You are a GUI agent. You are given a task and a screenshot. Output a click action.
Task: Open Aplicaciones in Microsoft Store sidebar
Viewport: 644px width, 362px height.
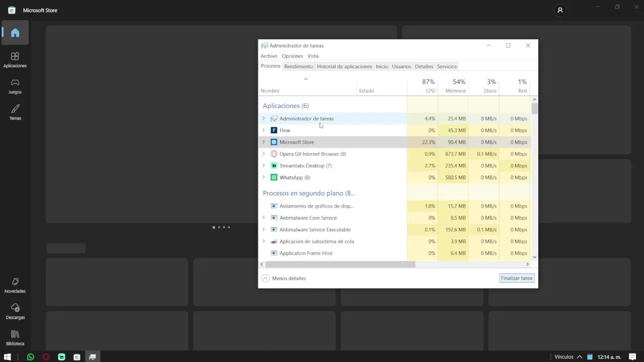coord(15,59)
